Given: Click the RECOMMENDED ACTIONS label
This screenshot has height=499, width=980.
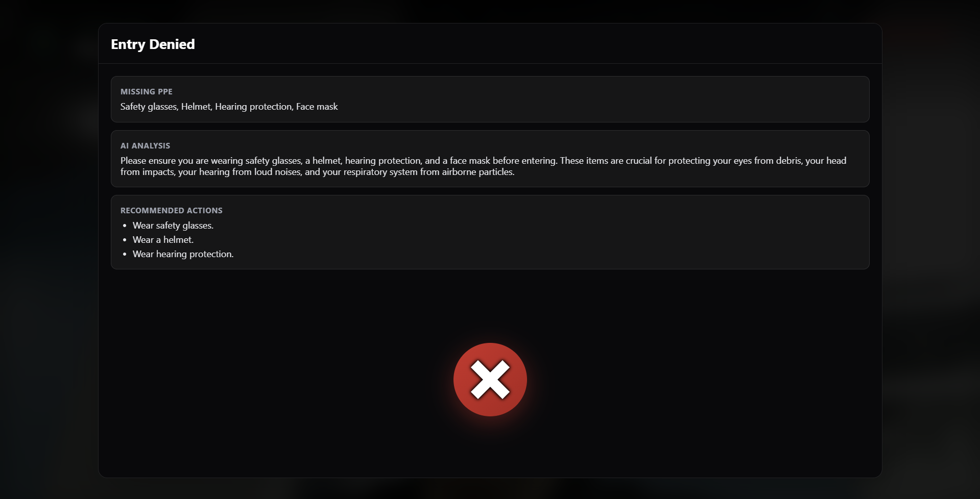Looking at the screenshot, I should [x=172, y=210].
